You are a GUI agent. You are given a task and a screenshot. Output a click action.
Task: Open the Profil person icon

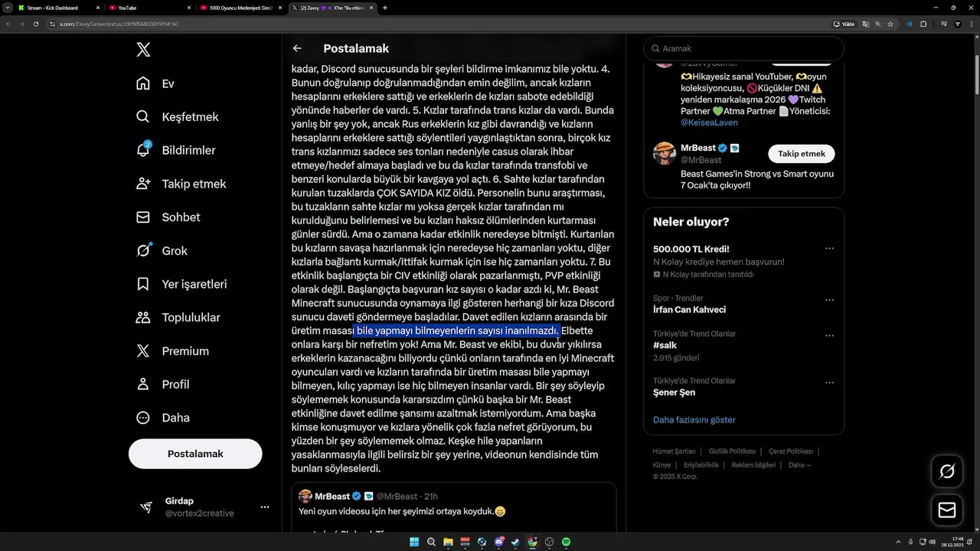[x=143, y=384]
